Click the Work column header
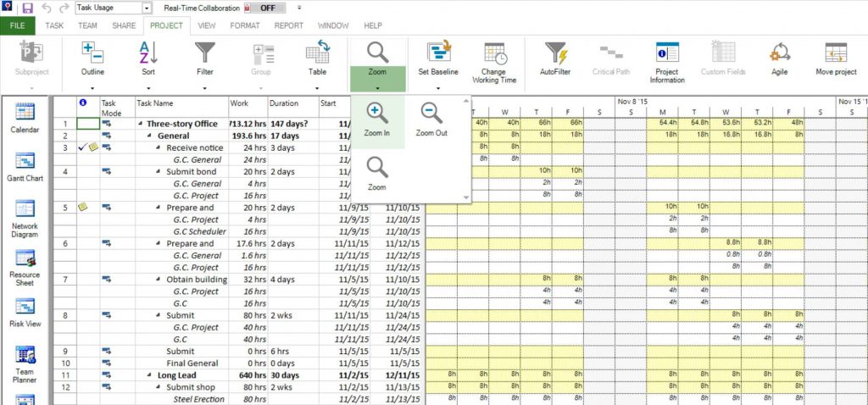Screen dimensions: 868x405 (248, 108)
